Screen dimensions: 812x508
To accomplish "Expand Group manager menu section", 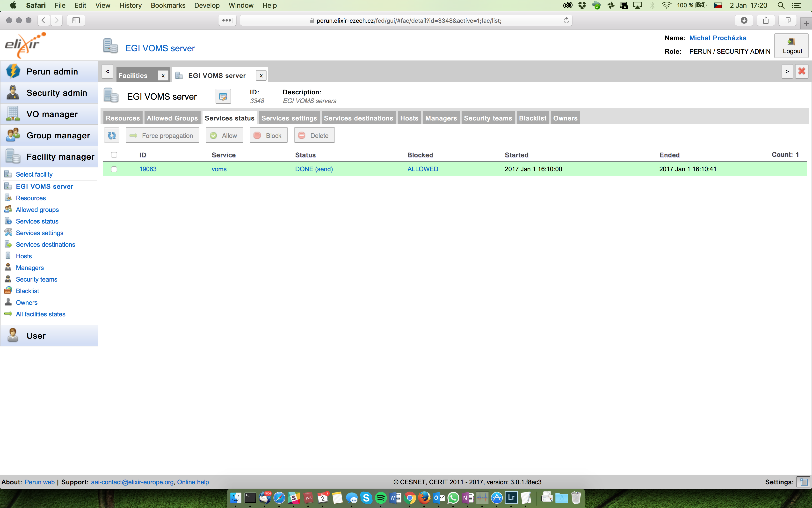I will pos(49,135).
